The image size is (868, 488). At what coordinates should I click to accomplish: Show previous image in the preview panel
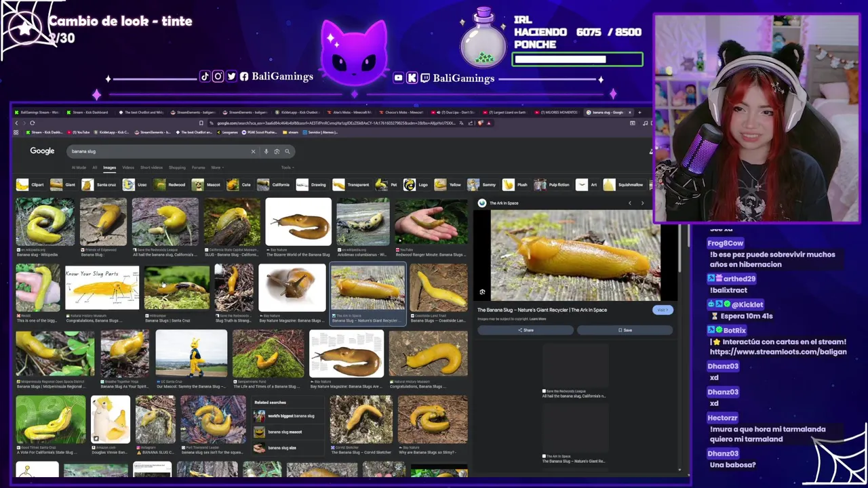(x=630, y=203)
